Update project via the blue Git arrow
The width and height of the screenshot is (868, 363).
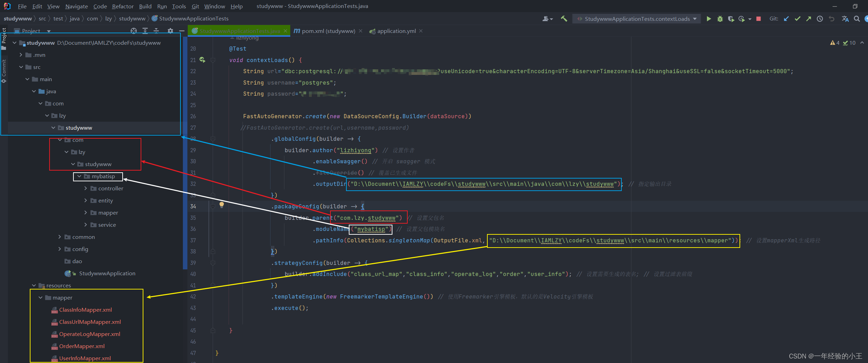[x=786, y=19]
